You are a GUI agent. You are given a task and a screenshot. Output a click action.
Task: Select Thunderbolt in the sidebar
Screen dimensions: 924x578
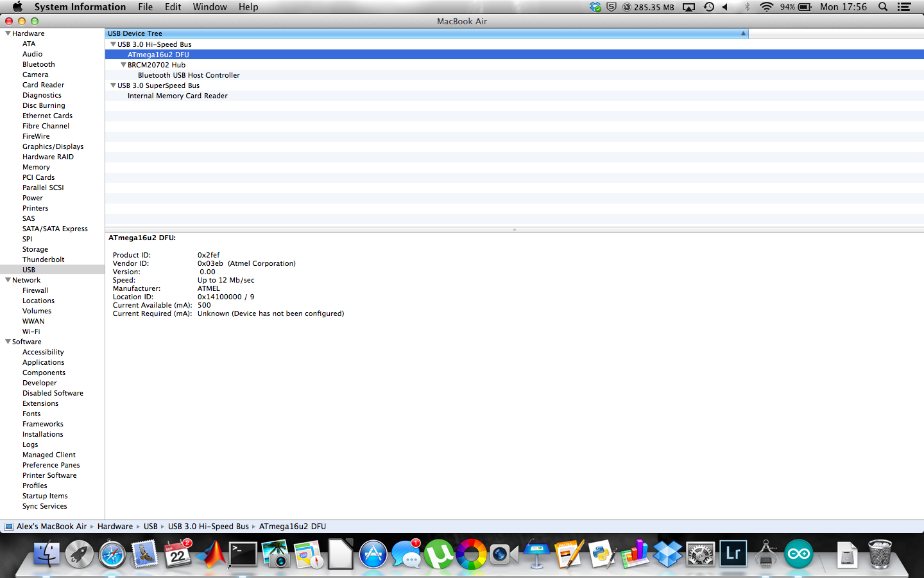pyautogui.click(x=43, y=259)
